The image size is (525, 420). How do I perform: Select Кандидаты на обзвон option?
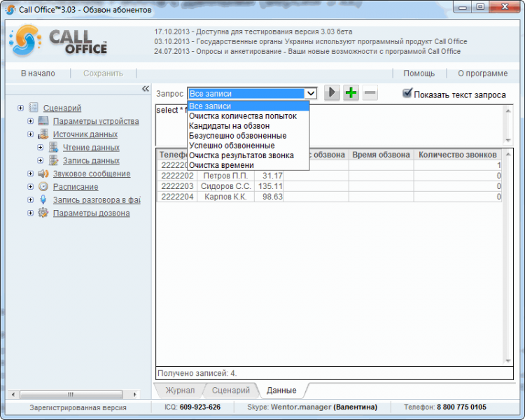(248, 126)
